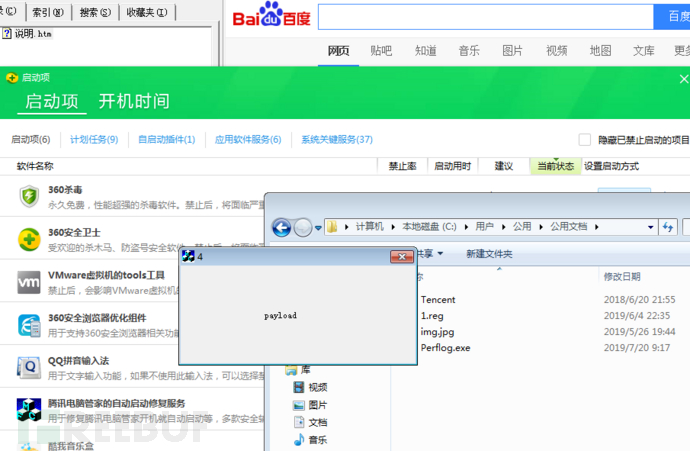Click Baidu 地图 link
690x451 pixels.
(x=600, y=51)
